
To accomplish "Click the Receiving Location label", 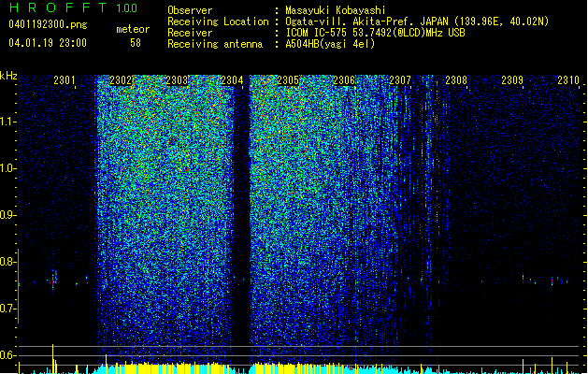I will tap(218, 22).
